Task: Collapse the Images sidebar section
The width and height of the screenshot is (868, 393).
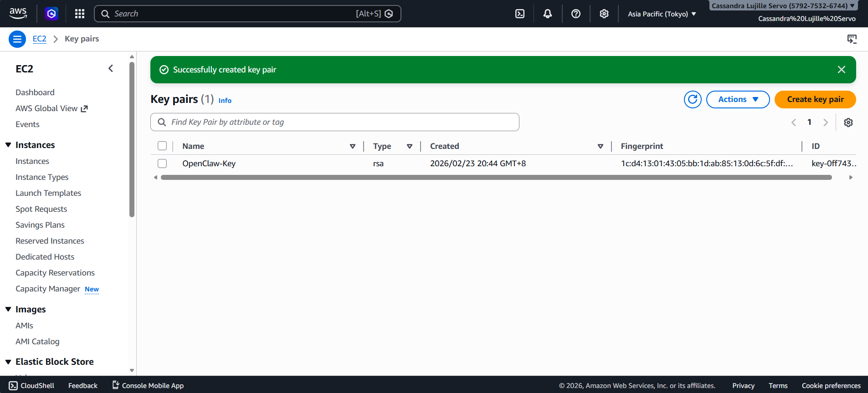Action: [8, 309]
